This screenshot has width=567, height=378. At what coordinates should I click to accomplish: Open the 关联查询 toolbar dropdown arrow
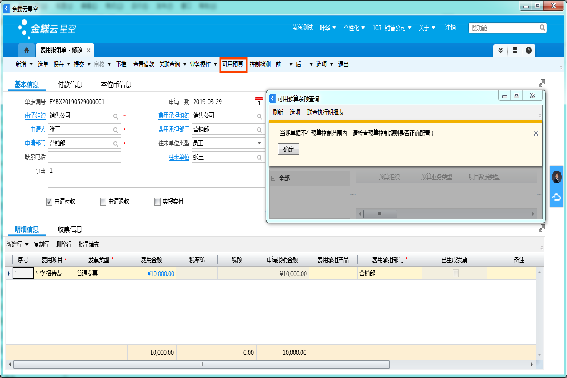(184, 64)
